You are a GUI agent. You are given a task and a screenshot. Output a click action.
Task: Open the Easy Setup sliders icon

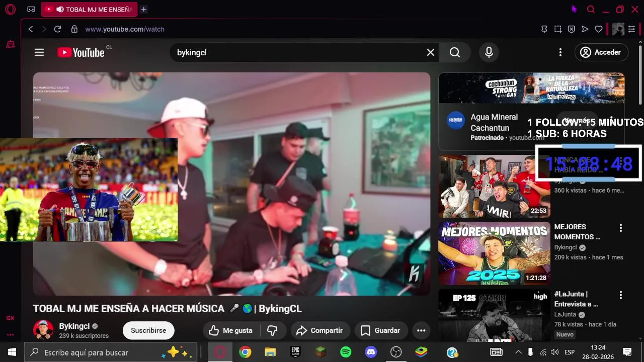632,29
